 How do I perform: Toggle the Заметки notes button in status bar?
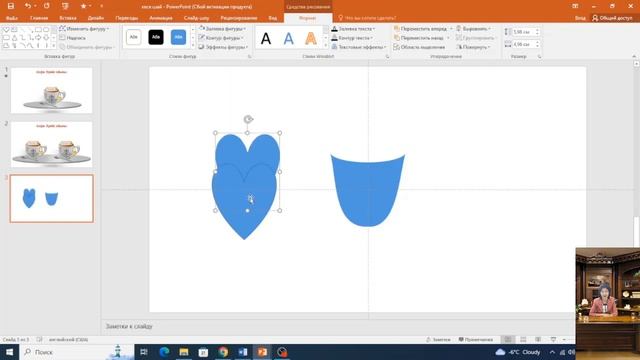[438, 340]
